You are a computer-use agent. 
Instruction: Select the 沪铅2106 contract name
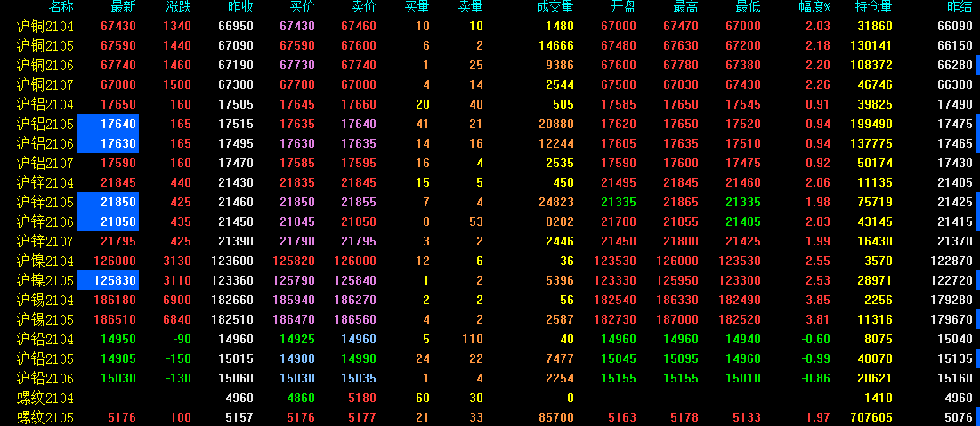[x=45, y=379]
